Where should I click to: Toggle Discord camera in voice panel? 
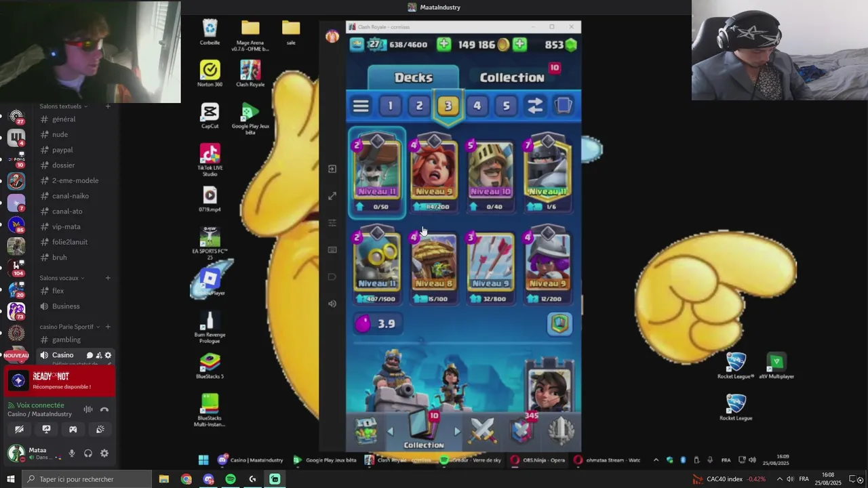point(19,429)
